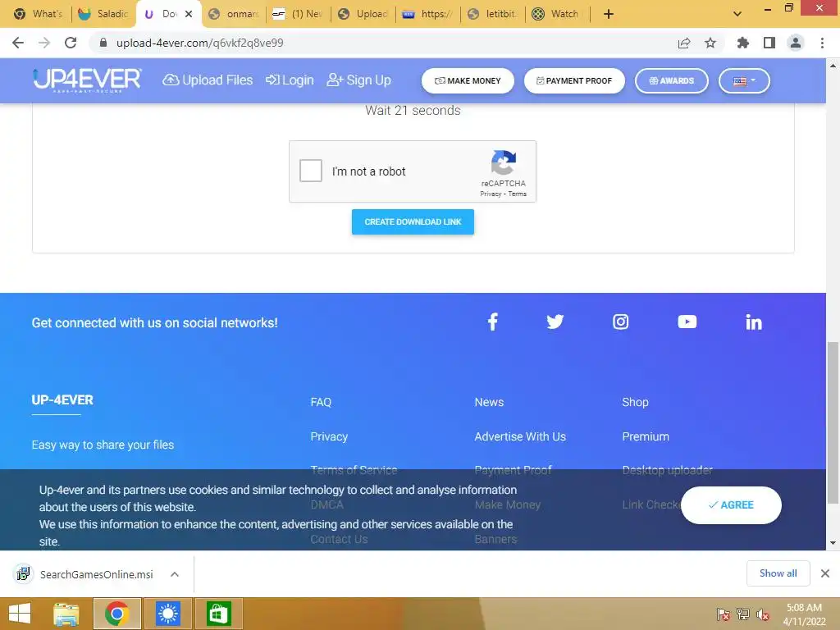The height and width of the screenshot is (630, 840).
Task: Expand the language flag dropdown
Action: tap(744, 81)
